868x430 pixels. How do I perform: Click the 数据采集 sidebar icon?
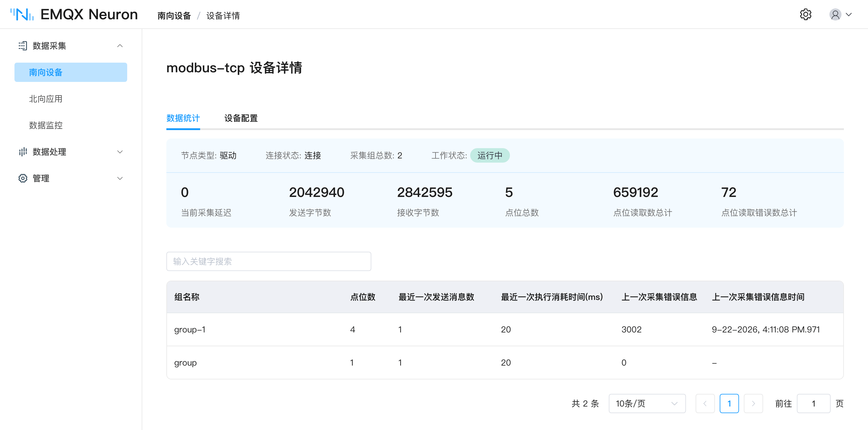[23, 46]
